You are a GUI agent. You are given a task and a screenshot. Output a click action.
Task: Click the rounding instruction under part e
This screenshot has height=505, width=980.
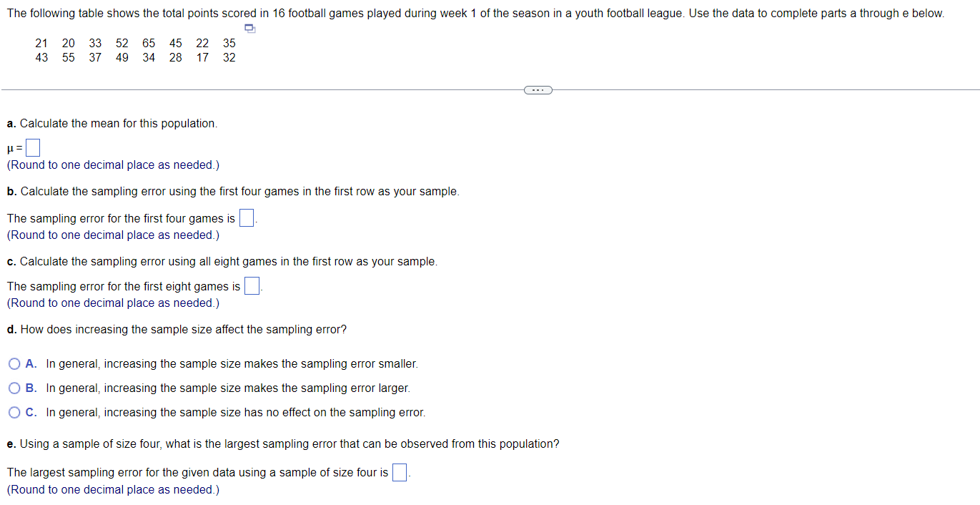tap(112, 489)
